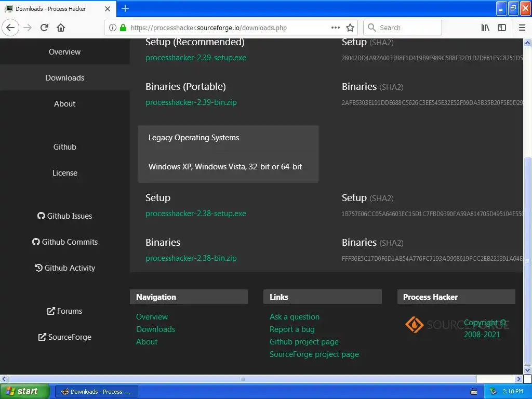
Task: Close the Downloads - Process Hacker tab
Action: tap(107, 9)
